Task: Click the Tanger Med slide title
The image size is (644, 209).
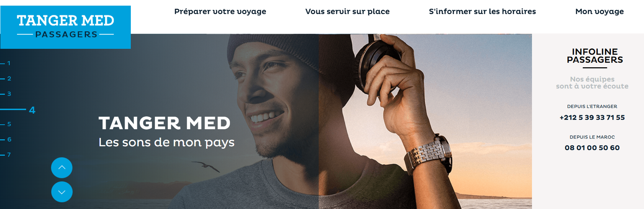Action: [165, 123]
